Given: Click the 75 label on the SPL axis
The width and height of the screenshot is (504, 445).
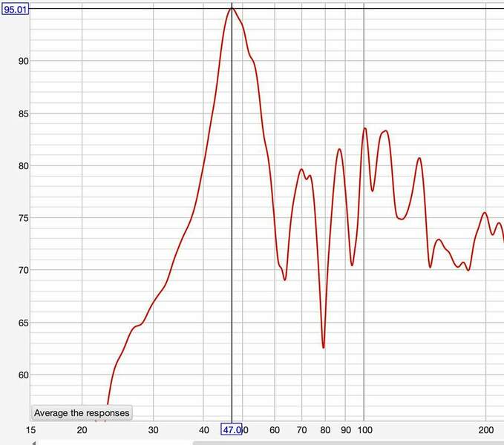Looking at the screenshot, I should [x=24, y=218].
